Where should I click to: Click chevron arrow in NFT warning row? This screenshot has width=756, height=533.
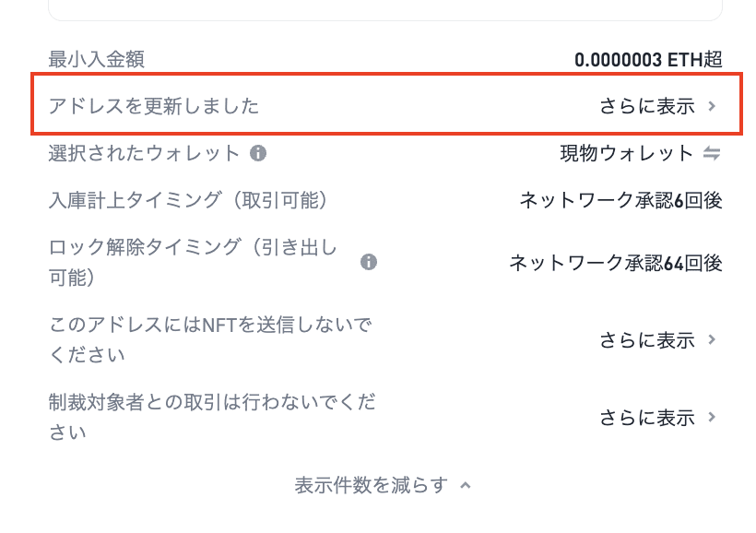(x=712, y=339)
